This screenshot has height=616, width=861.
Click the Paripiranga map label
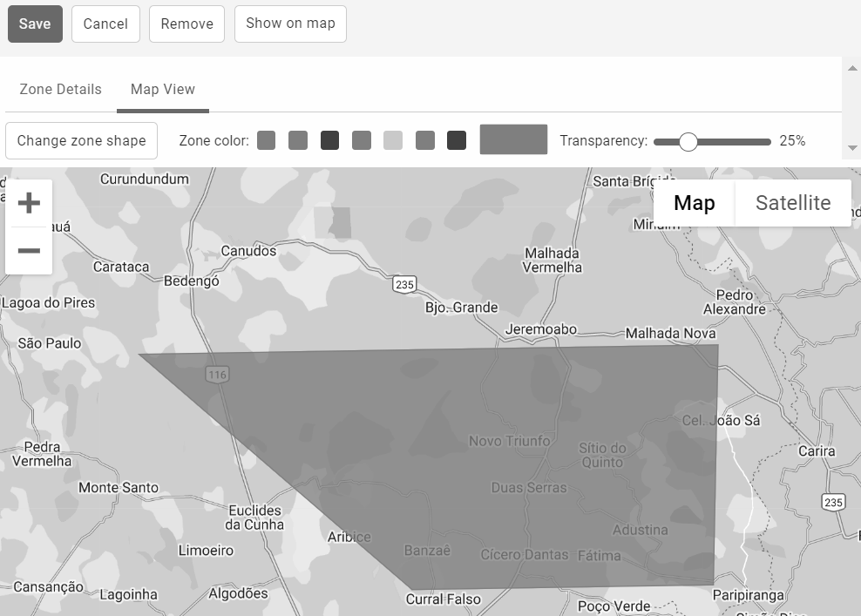tap(748, 595)
